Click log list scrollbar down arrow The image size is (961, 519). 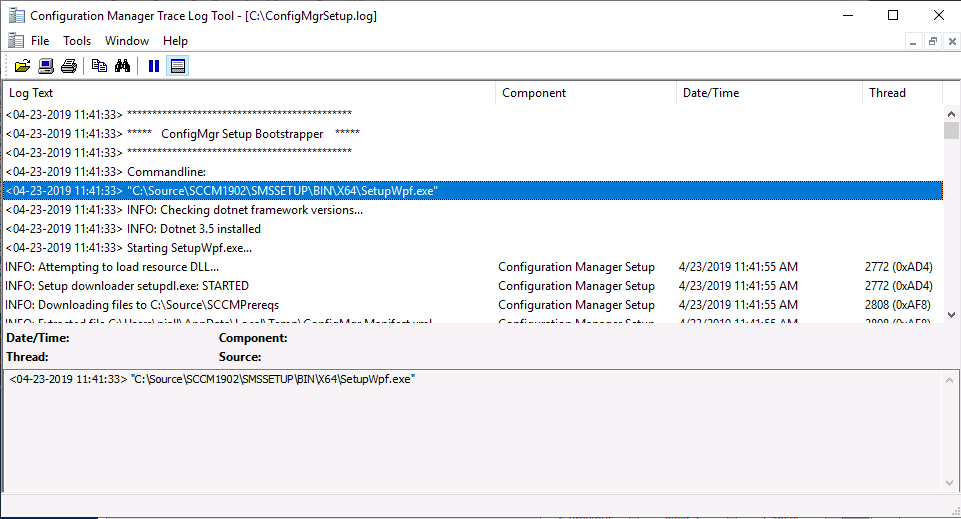click(951, 315)
